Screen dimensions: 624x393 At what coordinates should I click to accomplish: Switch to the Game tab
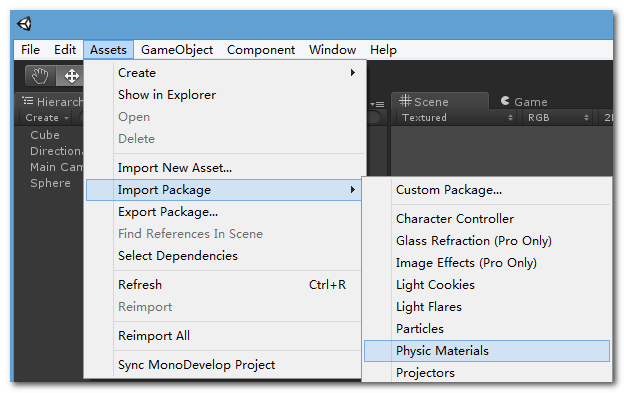524,102
